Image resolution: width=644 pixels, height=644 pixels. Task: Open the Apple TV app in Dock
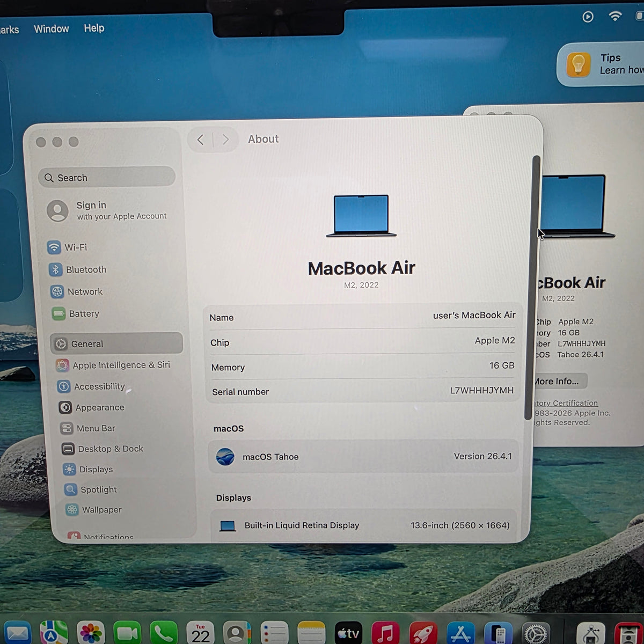click(x=348, y=634)
